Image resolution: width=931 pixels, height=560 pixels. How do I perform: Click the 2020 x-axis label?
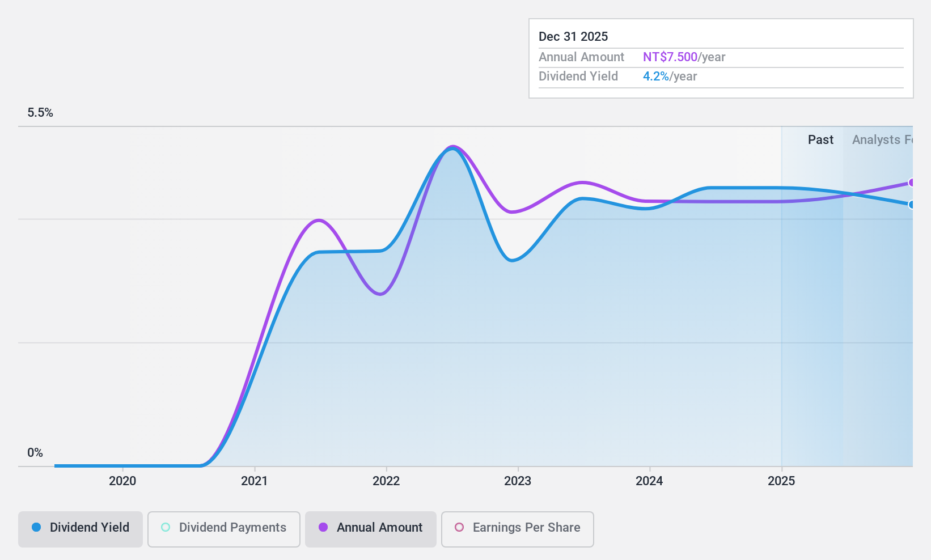pyautogui.click(x=122, y=481)
